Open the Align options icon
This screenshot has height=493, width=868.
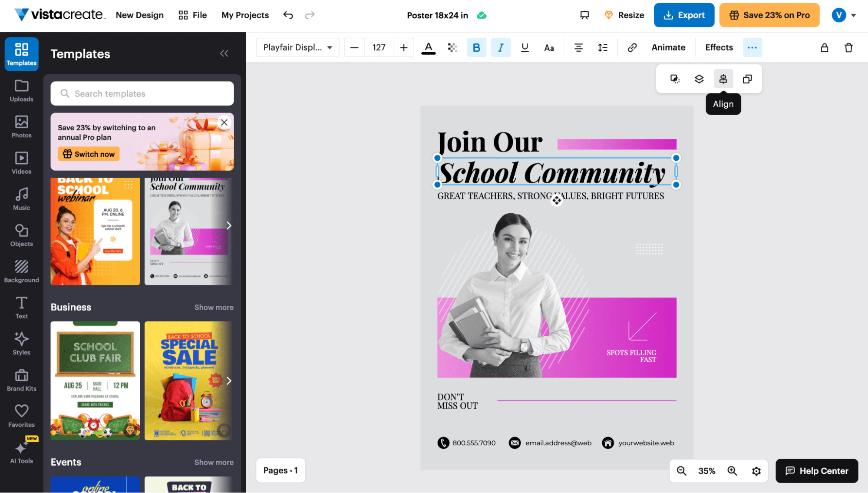[723, 79]
